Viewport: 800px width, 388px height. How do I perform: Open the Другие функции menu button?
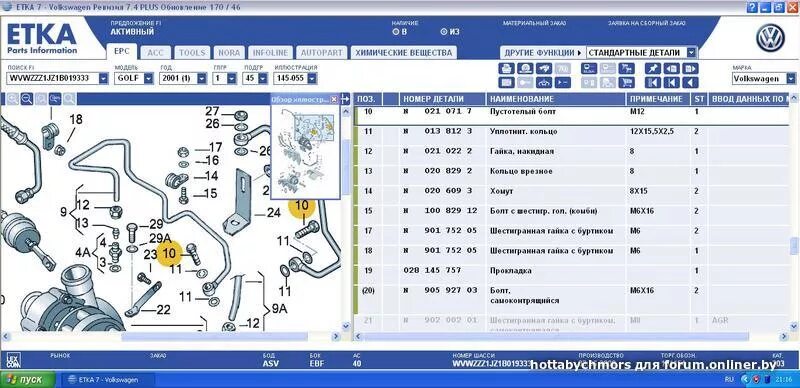click(543, 53)
